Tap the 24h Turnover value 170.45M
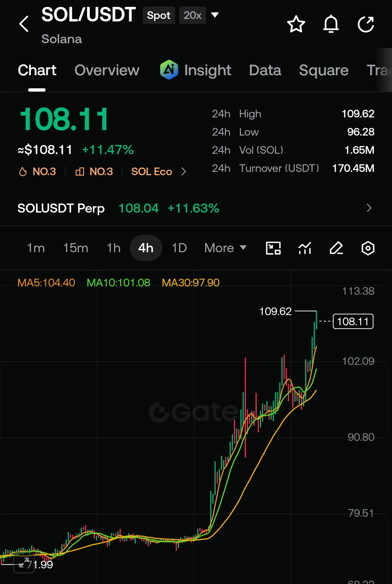 [353, 168]
